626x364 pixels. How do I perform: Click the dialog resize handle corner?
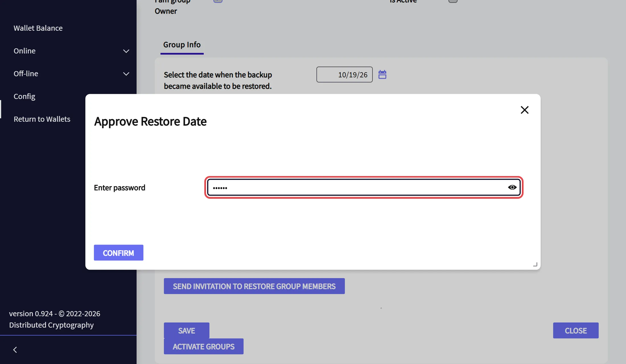[535, 264]
